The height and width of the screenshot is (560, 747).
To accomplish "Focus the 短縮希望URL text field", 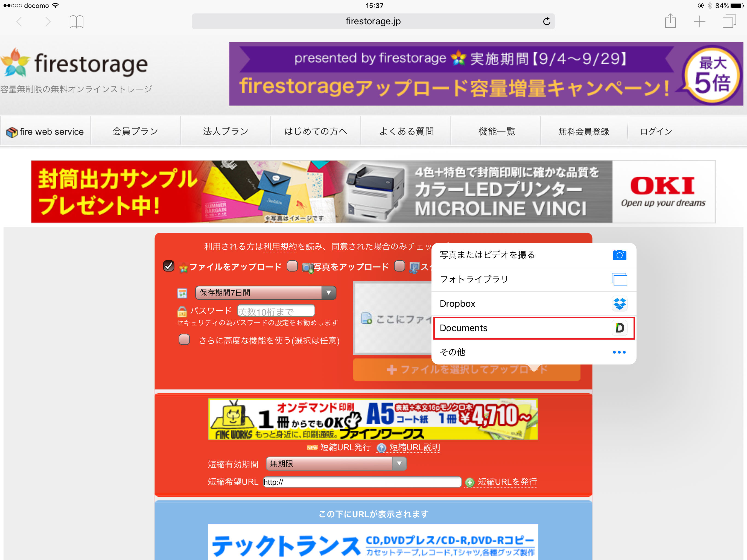I will pos(362,482).
